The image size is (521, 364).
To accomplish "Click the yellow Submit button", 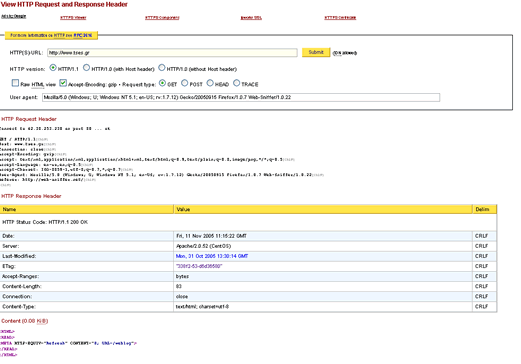I will (x=316, y=52).
